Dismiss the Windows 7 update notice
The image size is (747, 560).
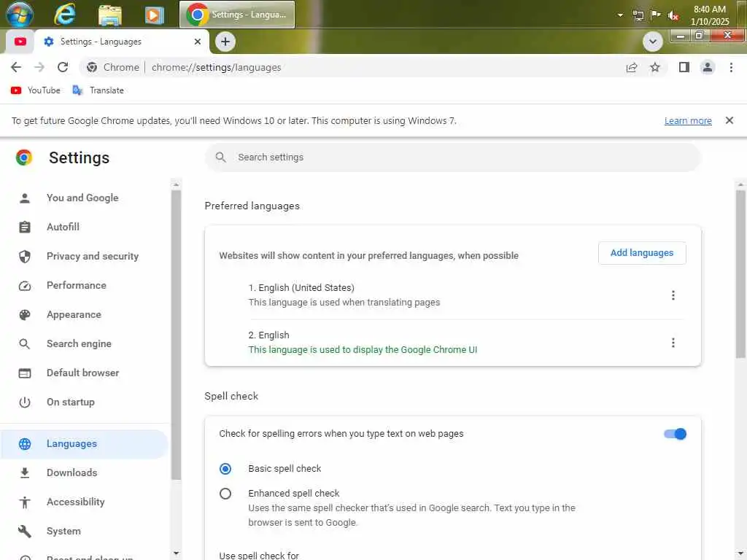[729, 120]
